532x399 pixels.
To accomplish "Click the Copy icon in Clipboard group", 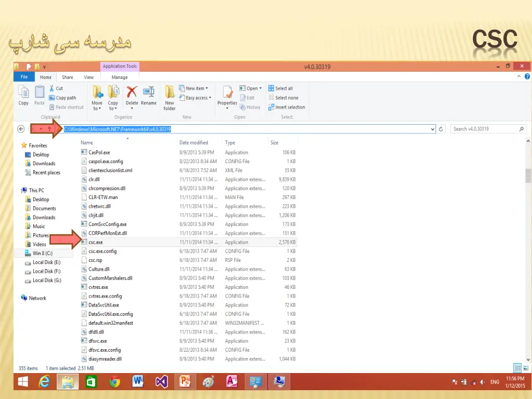I will pyautogui.click(x=23, y=92).
